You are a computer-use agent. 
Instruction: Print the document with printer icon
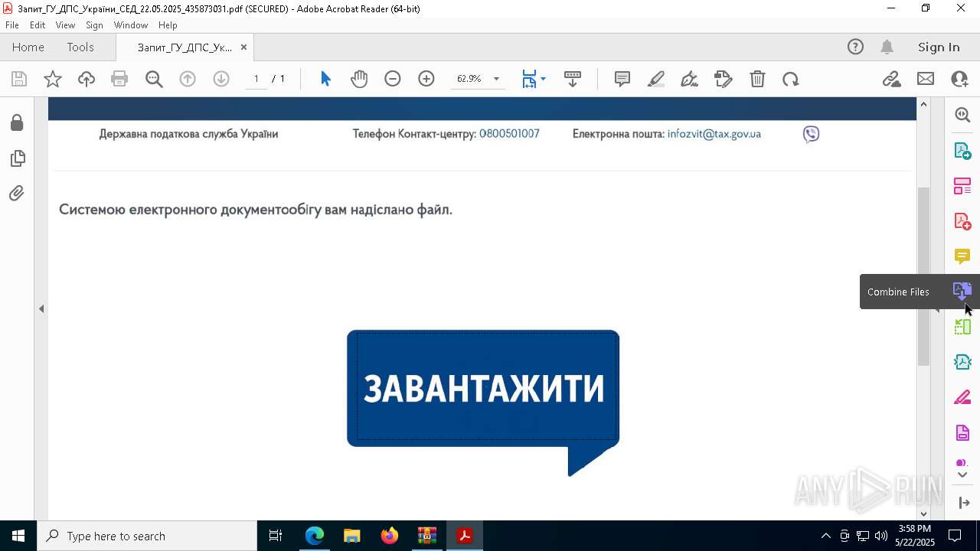[x=119, y=79]
